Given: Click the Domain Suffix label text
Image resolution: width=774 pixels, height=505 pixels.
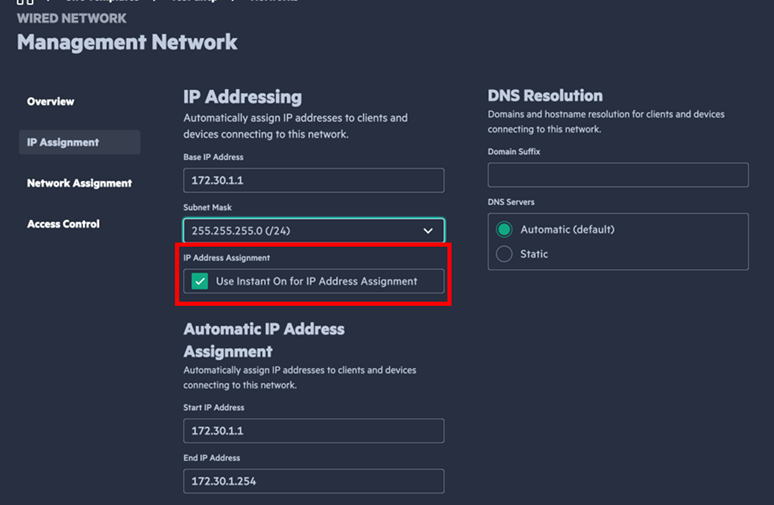Looking at the screenshot, I should pyautogui.click(x=514, y=151).
